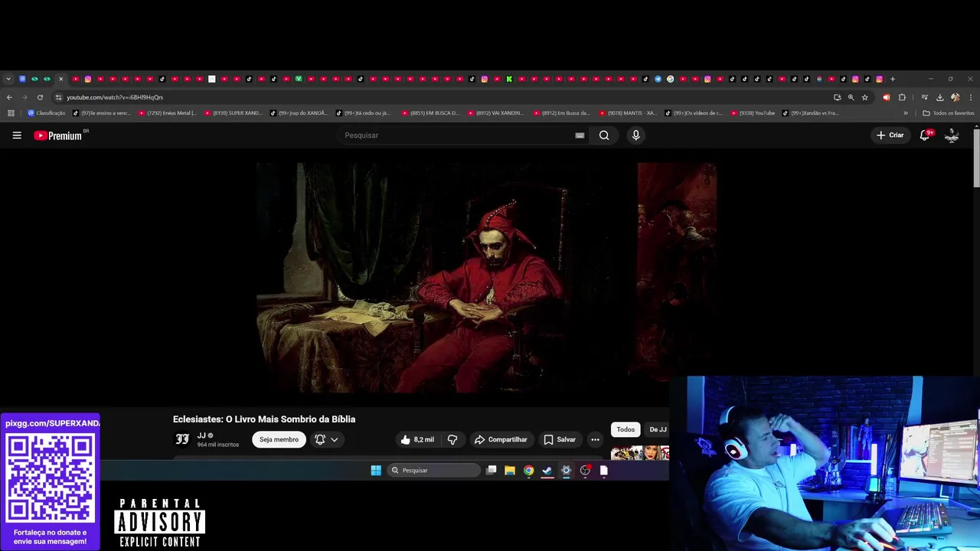Click the taskbar Pesquisar search box
980x551 pixels.
click(433, 471)
